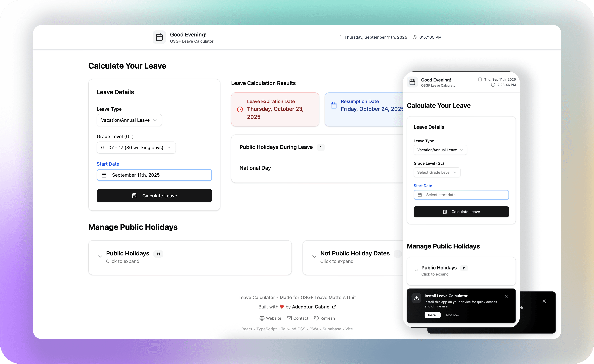Open the Select Grade Level dropdown in mobile
The height and width of the screenshot is (364, 594).
point(437,172)
